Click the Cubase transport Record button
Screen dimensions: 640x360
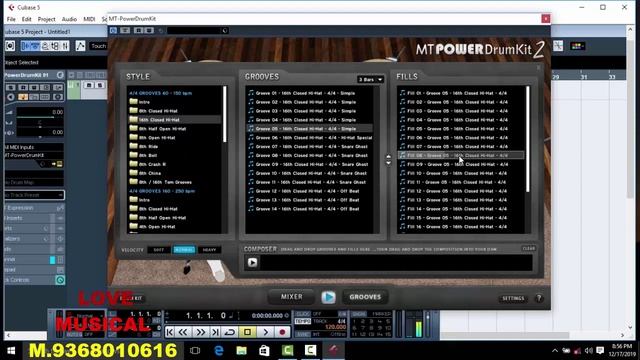[282, 332]
